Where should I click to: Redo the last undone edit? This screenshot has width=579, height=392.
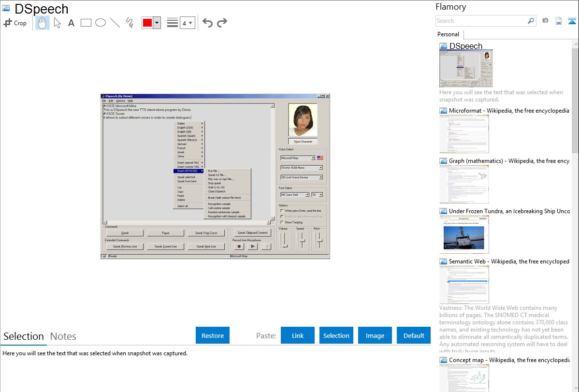[x=222, y=23]
